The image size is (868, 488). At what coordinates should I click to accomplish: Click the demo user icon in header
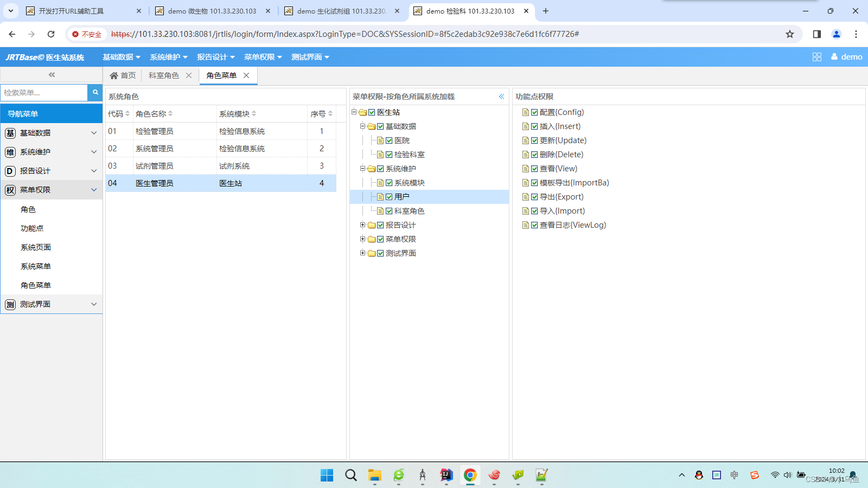click(834, 56)
